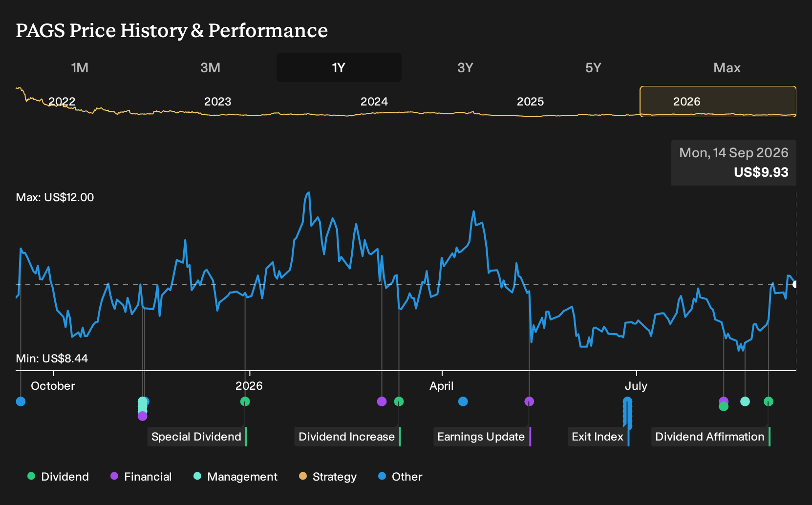
Task: Click the PAGS Price History & Performance heading
Action: pos(172,30)
